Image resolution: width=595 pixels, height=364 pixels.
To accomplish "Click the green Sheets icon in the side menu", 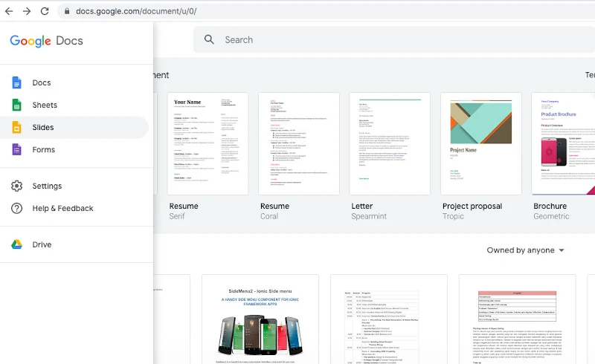I will [16, 105].
